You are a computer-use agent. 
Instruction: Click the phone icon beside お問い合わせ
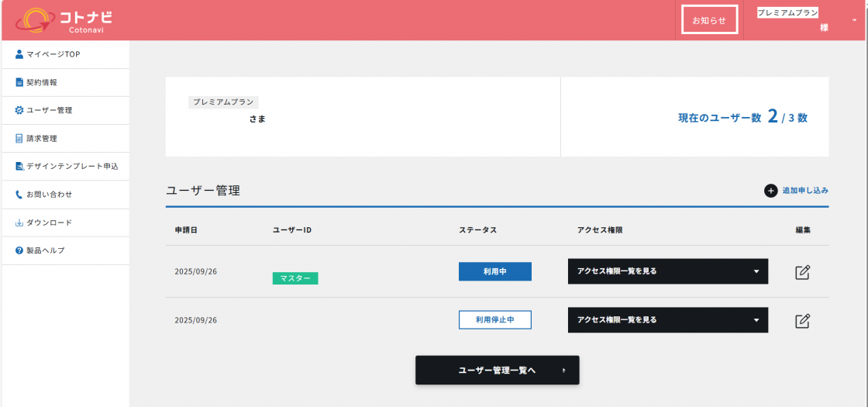tap(19, 195)
